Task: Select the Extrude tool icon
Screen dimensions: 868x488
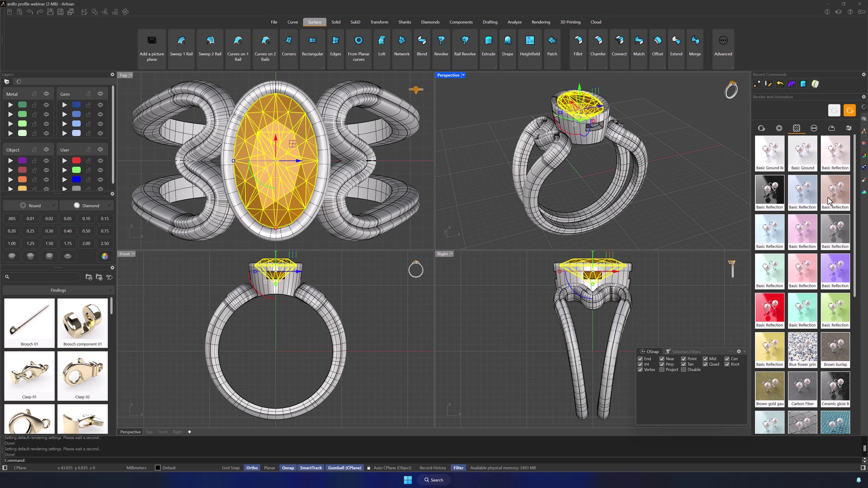Action: point(488,41)
